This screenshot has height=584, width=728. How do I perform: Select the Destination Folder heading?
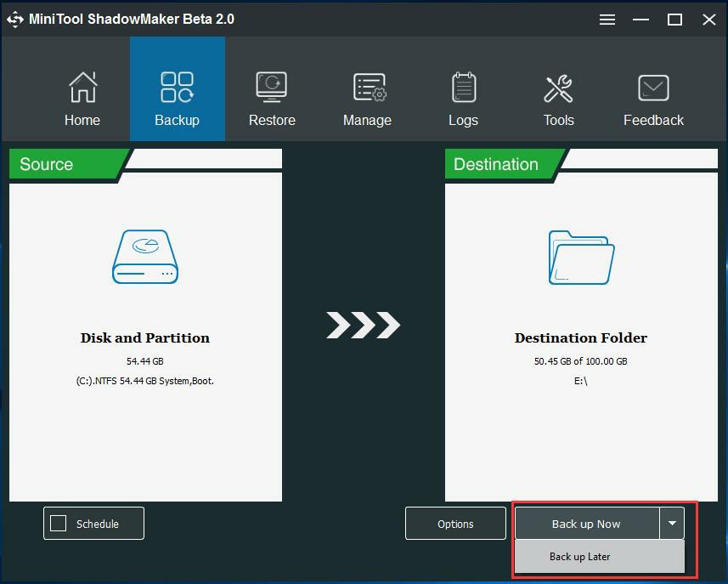581,337
